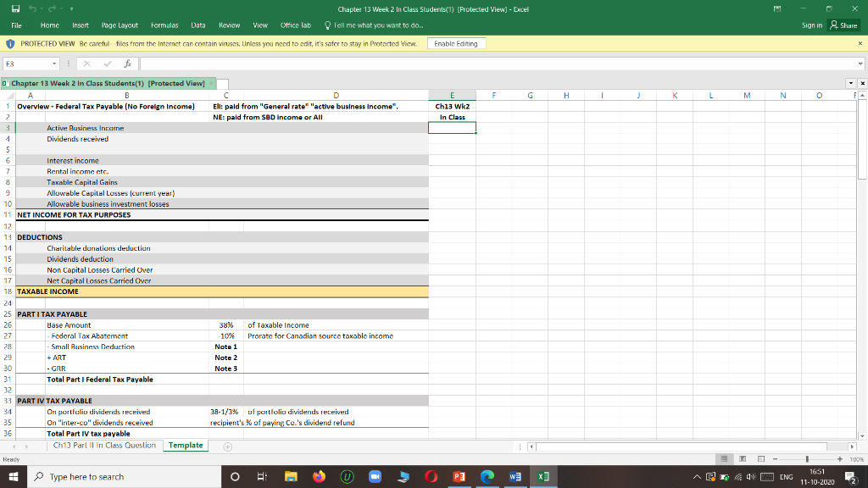Viewport: 868px width, 488px height.
Task: Switch to Ch13 Part II In Class Question sheet
Action: tap(104, 446)
